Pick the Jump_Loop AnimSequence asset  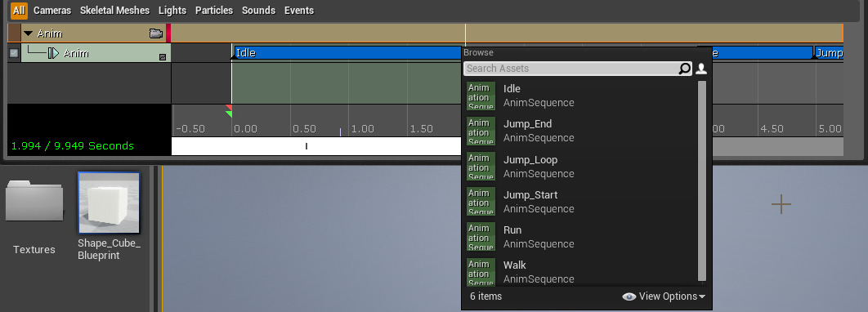tap(580, 166)
